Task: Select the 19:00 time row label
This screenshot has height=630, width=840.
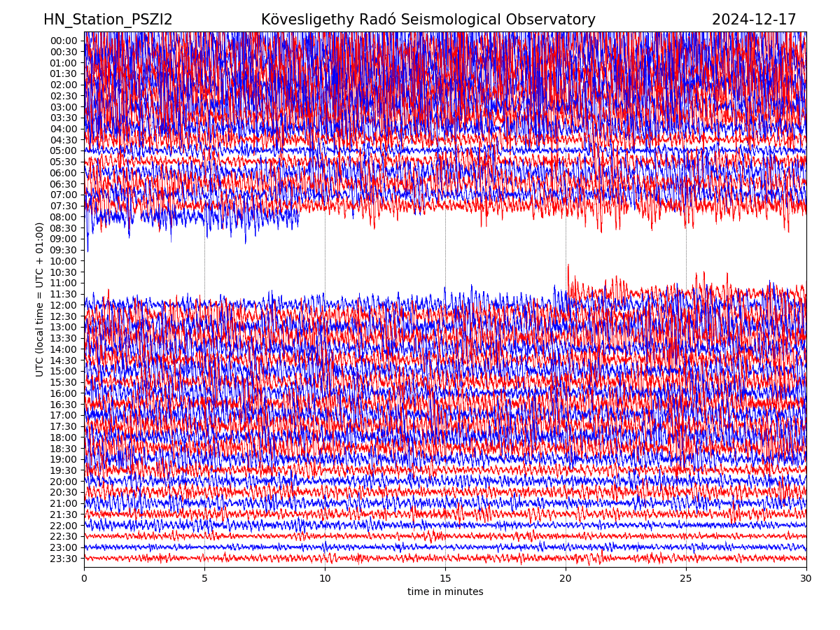Action: pyautogui.click(x=63, y=459)
